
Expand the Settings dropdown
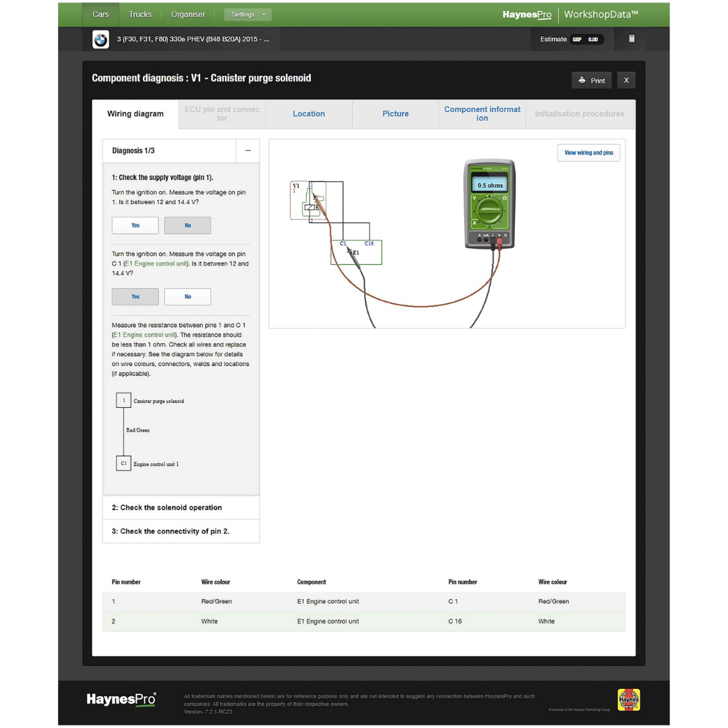point(248,14)
